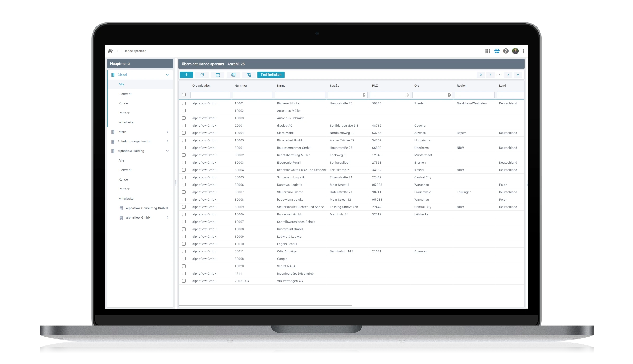This screenshot has width=633, height=364.
Task: Open table column settings icon
Action: coord(249,75)
